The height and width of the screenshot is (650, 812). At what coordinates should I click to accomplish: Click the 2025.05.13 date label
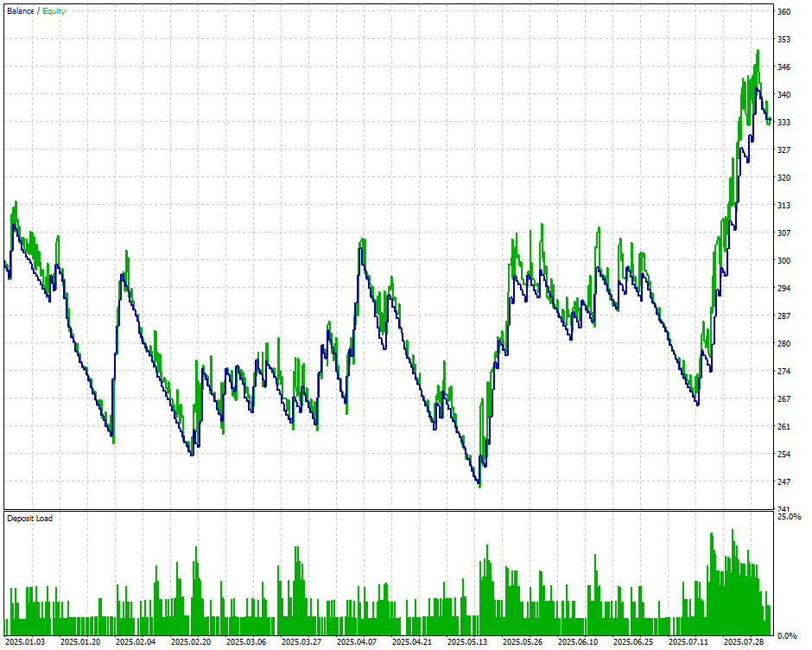pyautogui.click(x=467, y=641)
